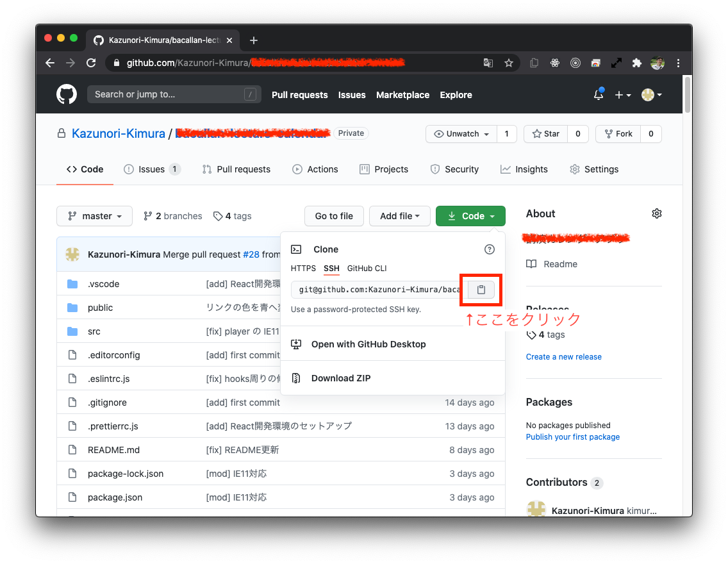Switch to the Code tab
This screenshot has width=728, height=564.
[85, 169]
